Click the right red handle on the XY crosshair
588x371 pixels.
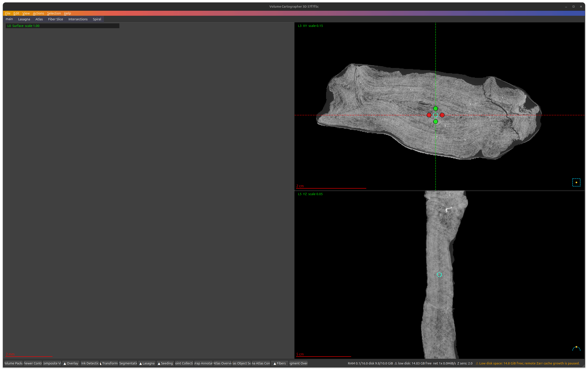click(x=442, y=115)
